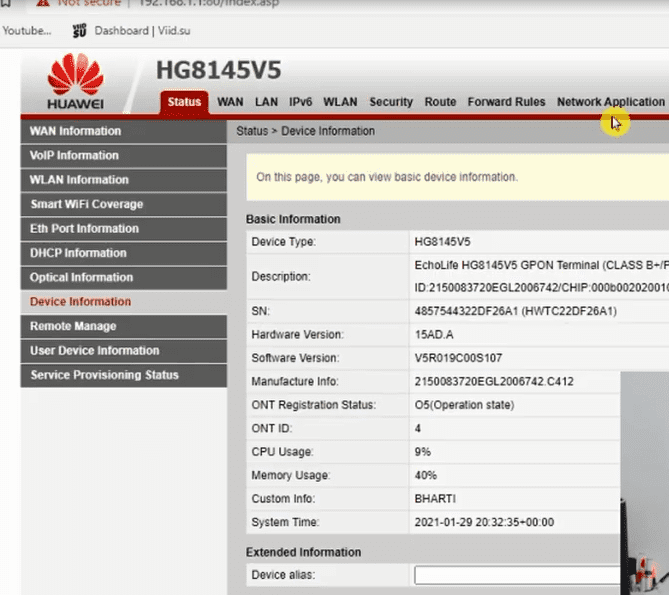
Task: Switch to the Route tab
Action: [440, 102]
